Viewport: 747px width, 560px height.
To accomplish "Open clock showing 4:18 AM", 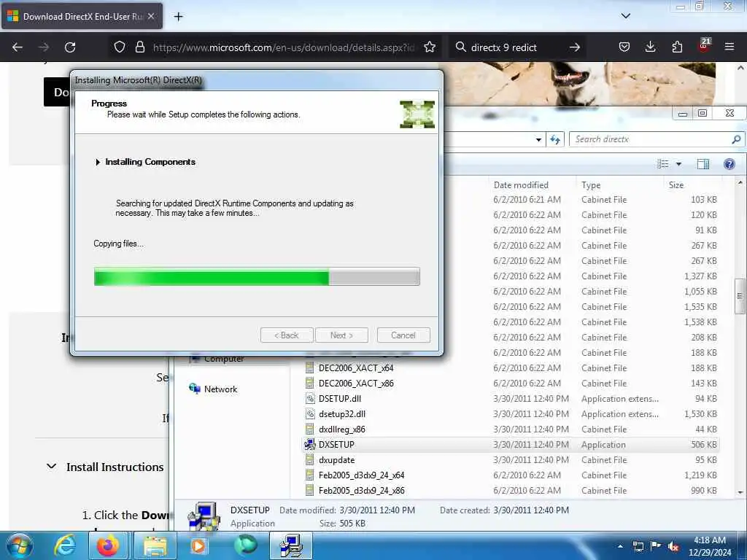I will (x=710, y=546).
